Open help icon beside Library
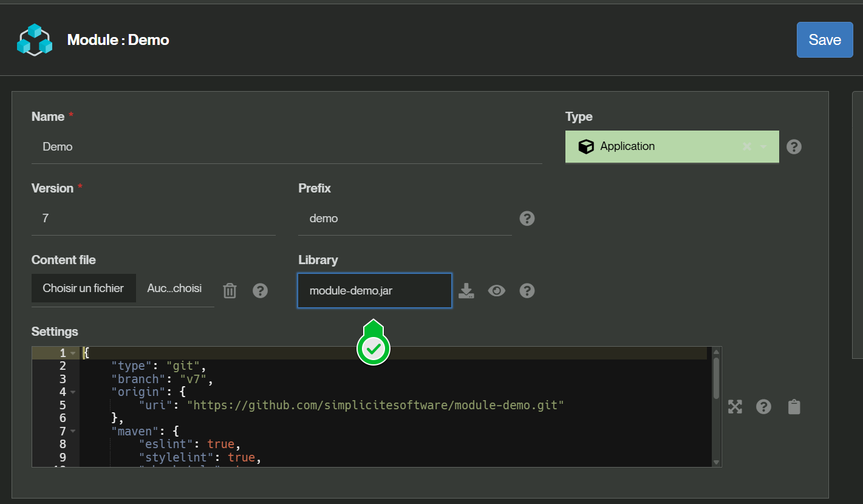This screenshot has height=504, width=863. click(527, 291)
